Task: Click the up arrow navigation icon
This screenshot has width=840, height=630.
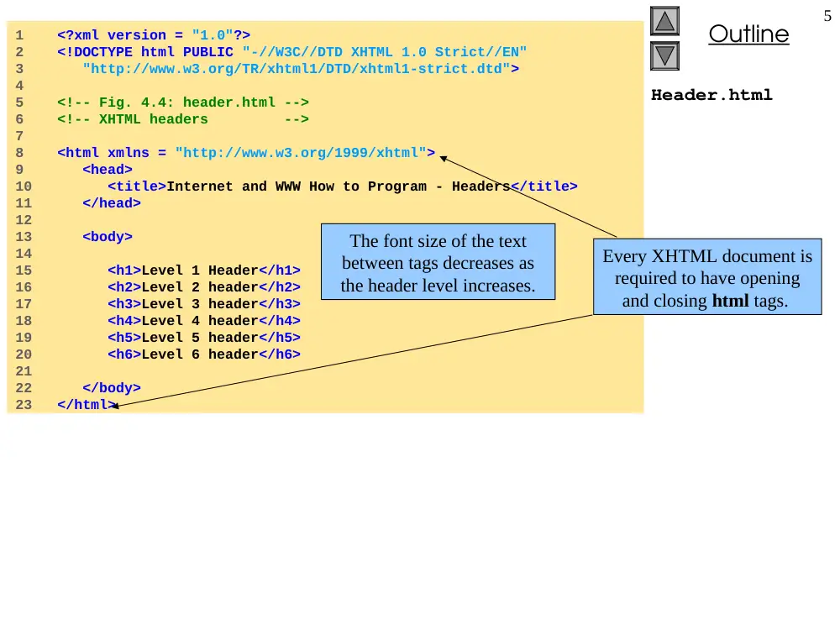Action: [x=664, y=22]
